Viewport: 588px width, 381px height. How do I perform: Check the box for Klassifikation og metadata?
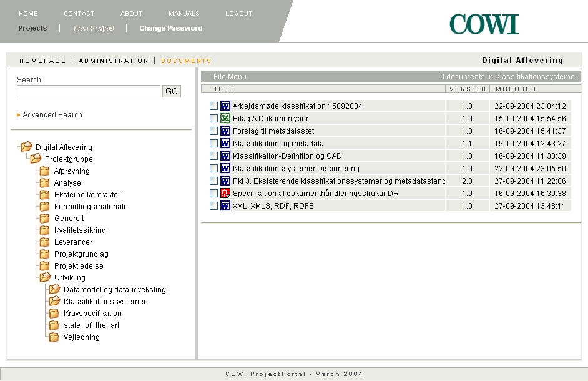click(x=213, y=144)
